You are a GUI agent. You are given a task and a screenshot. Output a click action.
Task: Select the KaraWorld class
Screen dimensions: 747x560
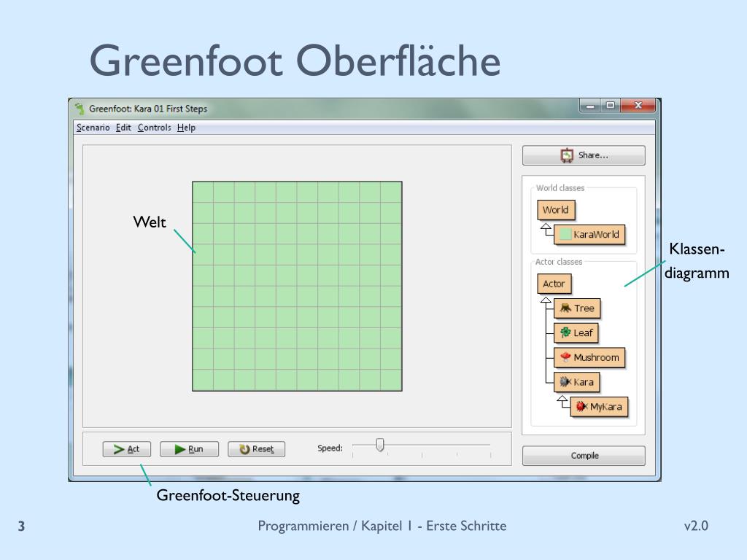(x=589, y=234)
